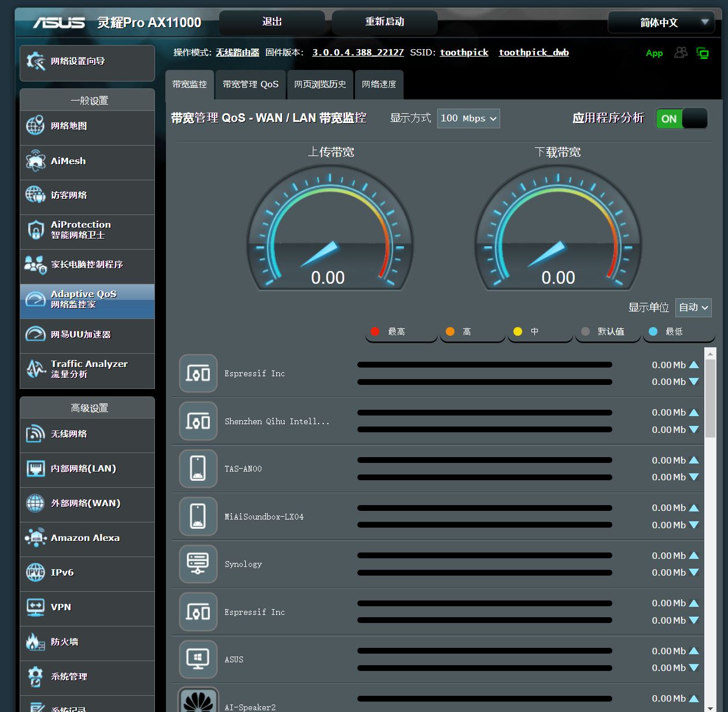This screenshot has height=712, width=728.
Task: Open the 防火墙 firewall flame icon
Action: 35,641
